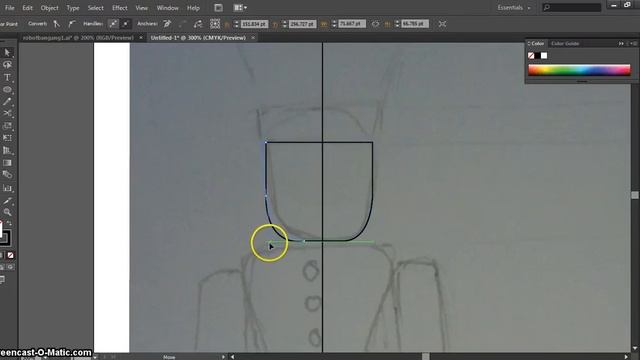The height and width of the screenshot is (360, 640).
Task: Remove selected anchor points
Action: pos(167,24)
